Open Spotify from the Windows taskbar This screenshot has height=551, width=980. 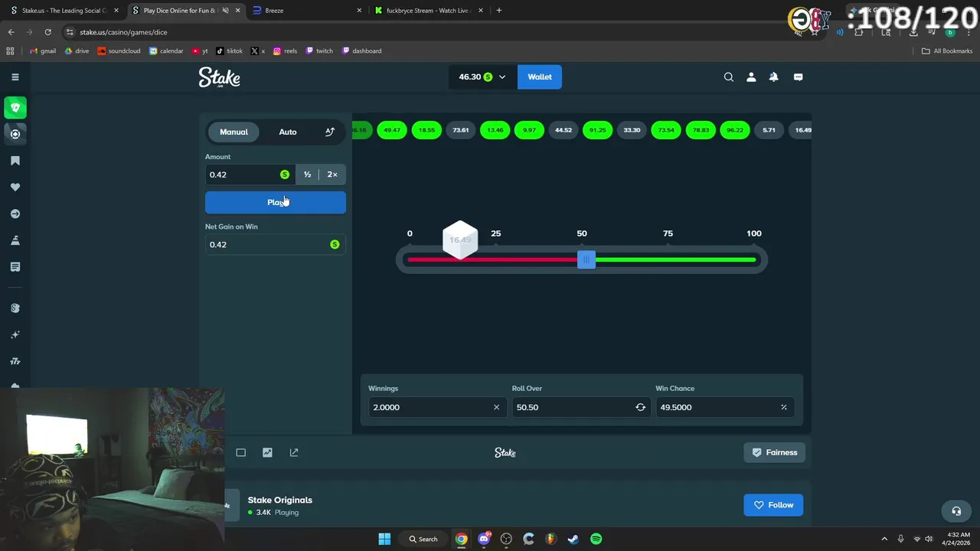pyautogui.click(x=596, y=539)
